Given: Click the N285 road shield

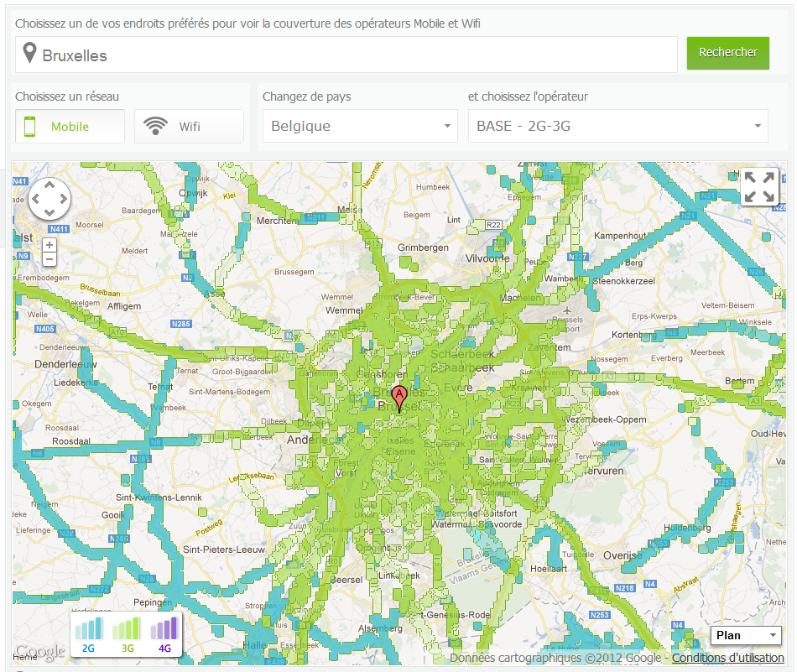Looking at the screenshot, I should (181, 324).
